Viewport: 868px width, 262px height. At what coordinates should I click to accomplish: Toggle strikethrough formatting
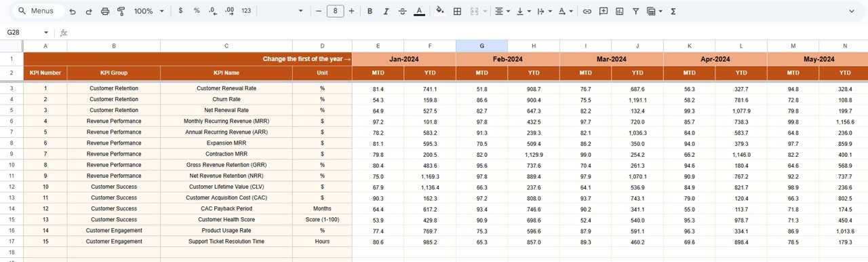point(403,11)
